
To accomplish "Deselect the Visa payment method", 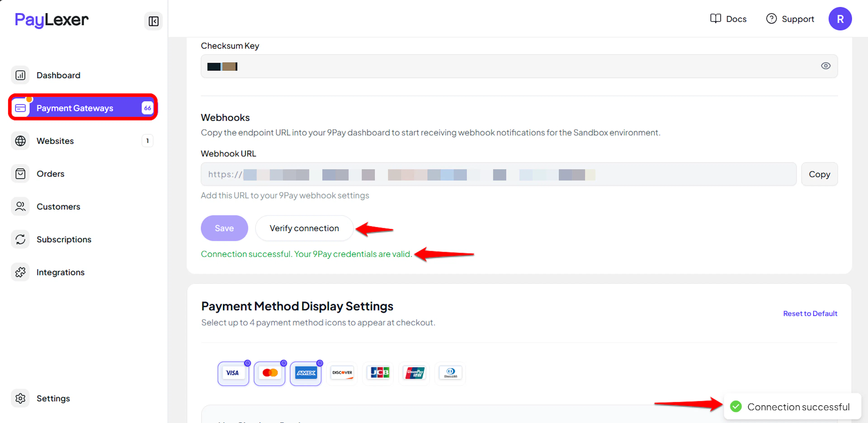I will pos(233,373).
